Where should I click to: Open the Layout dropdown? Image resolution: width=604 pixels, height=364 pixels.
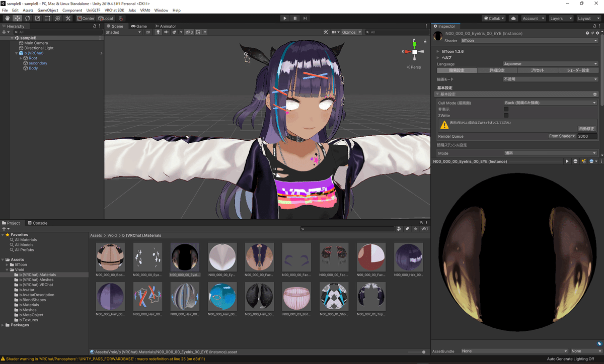click(588, 18)
